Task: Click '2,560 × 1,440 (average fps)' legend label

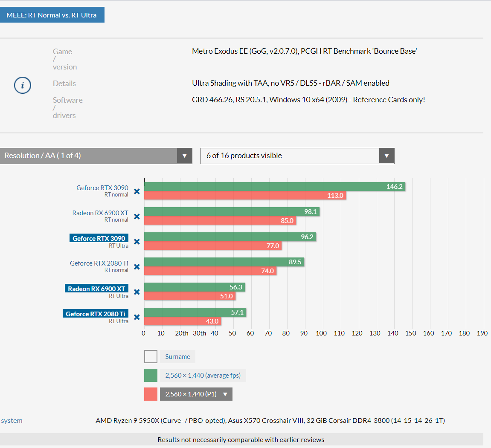Action: click(x=203, y=376)
